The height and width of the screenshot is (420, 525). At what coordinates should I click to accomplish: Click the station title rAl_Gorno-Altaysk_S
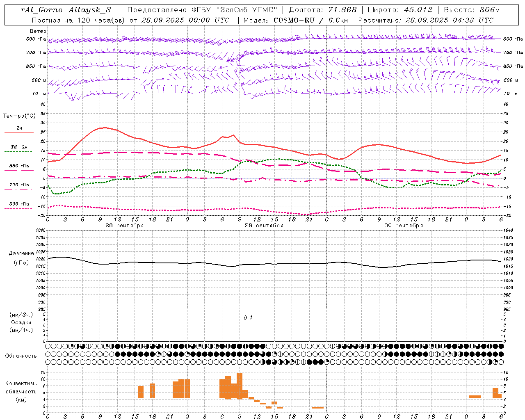pos(66,10)
